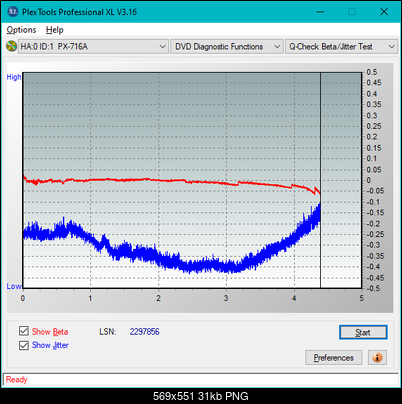
Task: Open the Help menu
Action: point(55,30)
